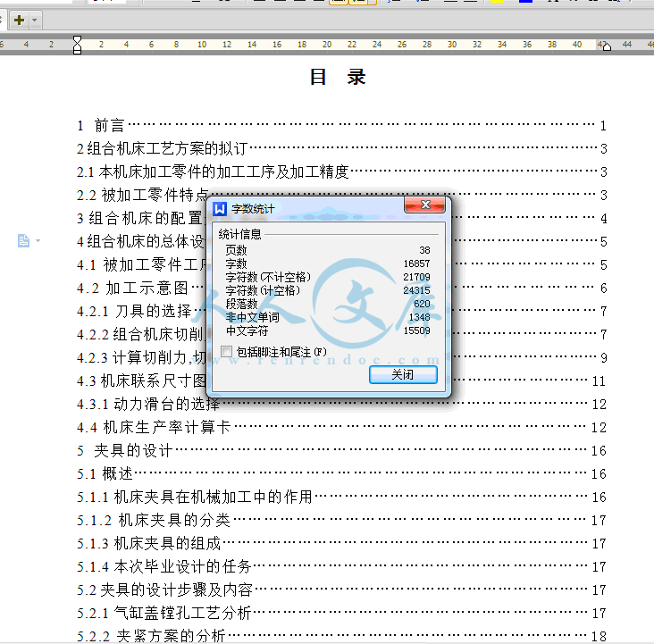Image resolution: width=654 pixels, height=644 pixels.
Task: Click page number 11 of the 4.3 entry
Action: pos(599,381)
